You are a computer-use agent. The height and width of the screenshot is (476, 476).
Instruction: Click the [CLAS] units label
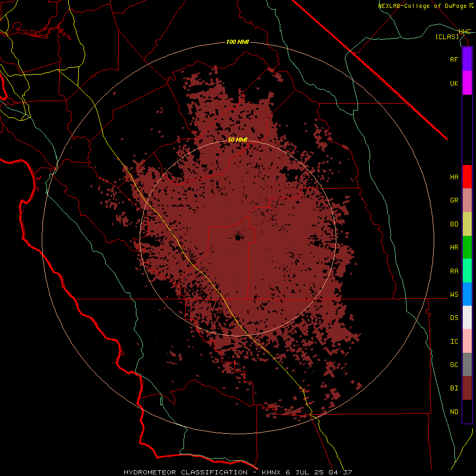click(x=447, y=36)
